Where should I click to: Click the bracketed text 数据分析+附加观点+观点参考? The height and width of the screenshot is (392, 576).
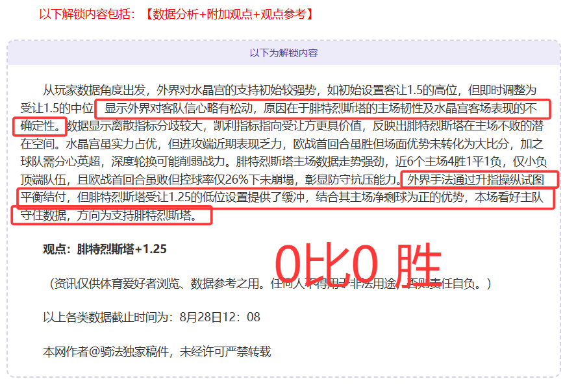pos(229,14)
